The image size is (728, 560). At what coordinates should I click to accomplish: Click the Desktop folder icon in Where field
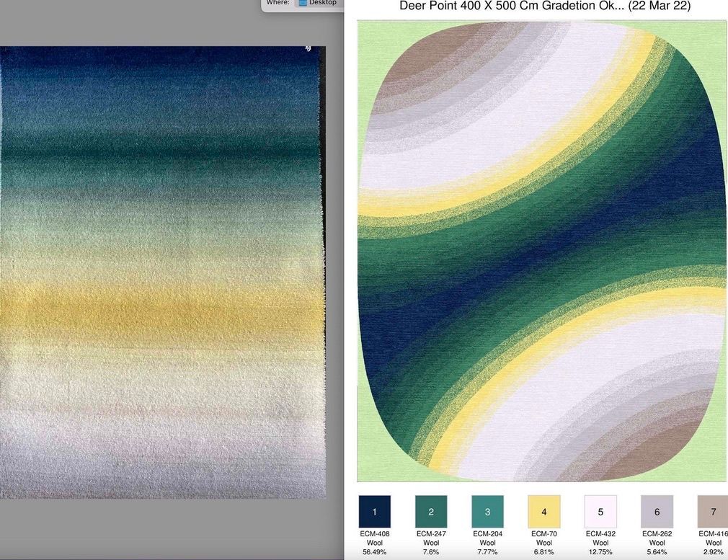(x=303, y=3)
